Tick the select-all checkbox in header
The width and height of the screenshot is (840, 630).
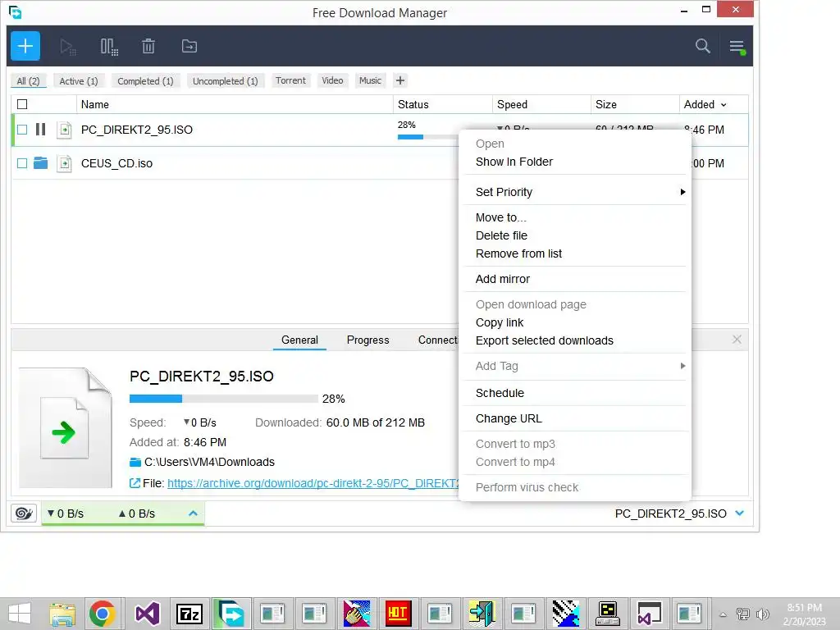(x=22, y=104)
